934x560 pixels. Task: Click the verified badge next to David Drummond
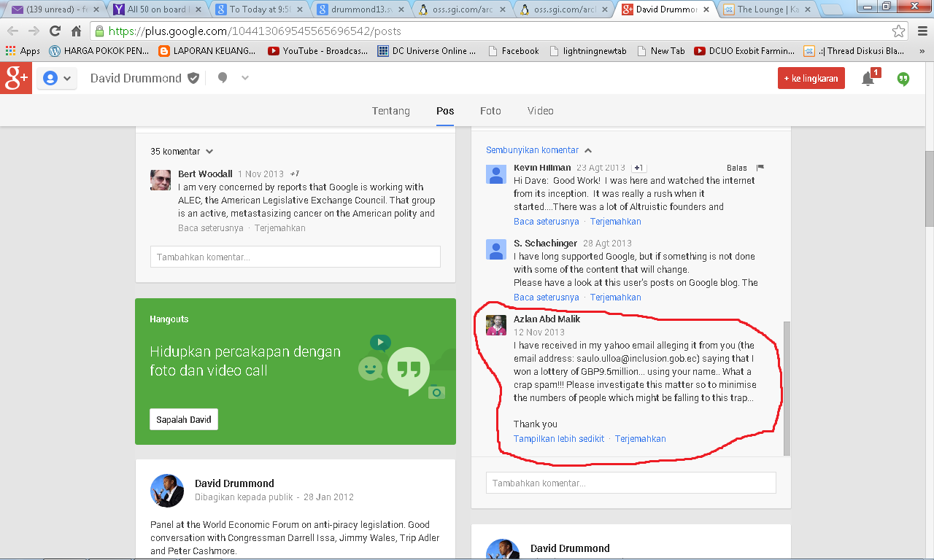(193, 78)
